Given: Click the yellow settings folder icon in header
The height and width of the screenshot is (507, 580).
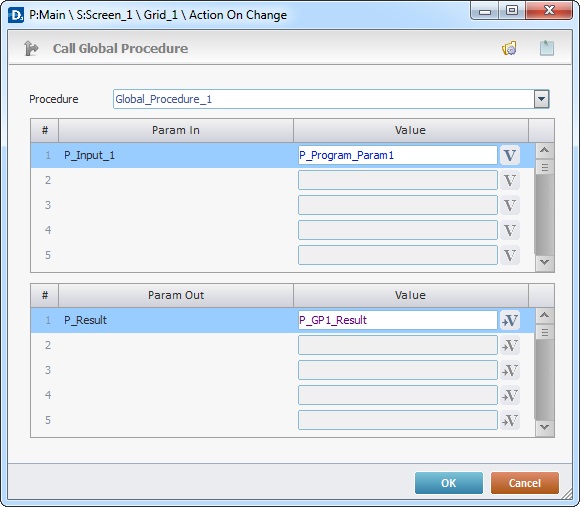Looking at the screenshot, I should coord(509,48).
